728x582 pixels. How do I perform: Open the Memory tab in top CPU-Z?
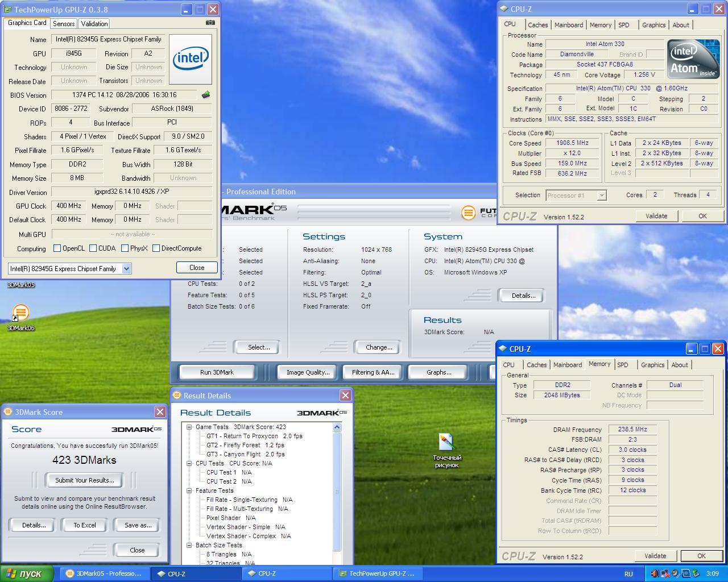601,25
